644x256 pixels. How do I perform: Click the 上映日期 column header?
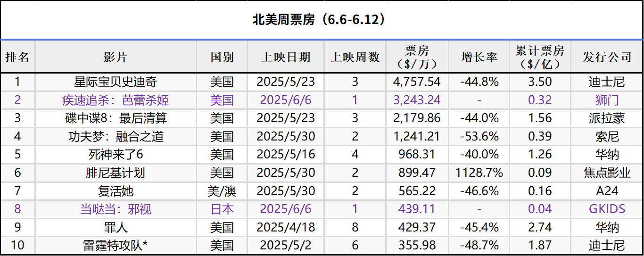click(x=286, y=57)
